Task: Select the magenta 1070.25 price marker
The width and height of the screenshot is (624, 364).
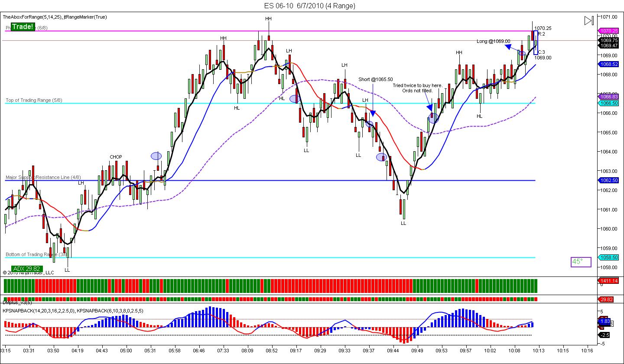Action: 608,31
